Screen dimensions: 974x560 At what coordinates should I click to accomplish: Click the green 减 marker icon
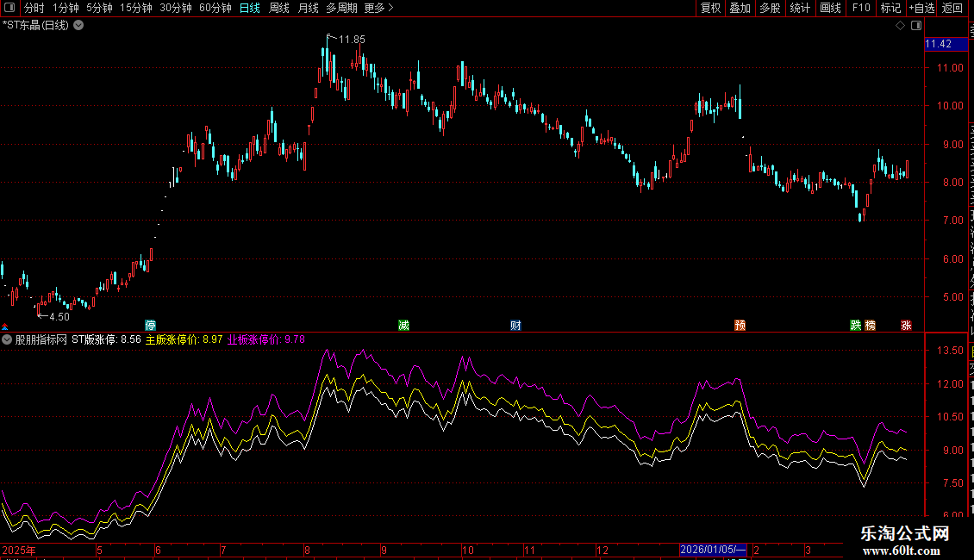click(403, 326)
